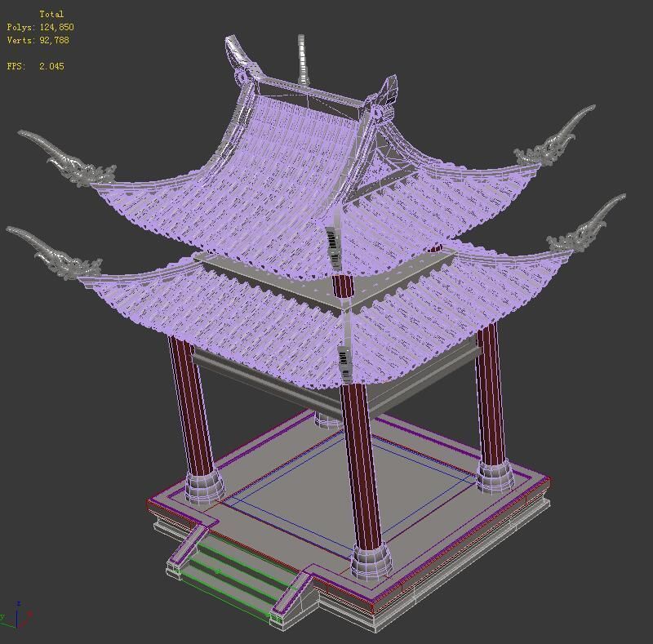Click the 'Total' statistics header
The height and width of the screenshot is (644, 653).
pos(51,14)
